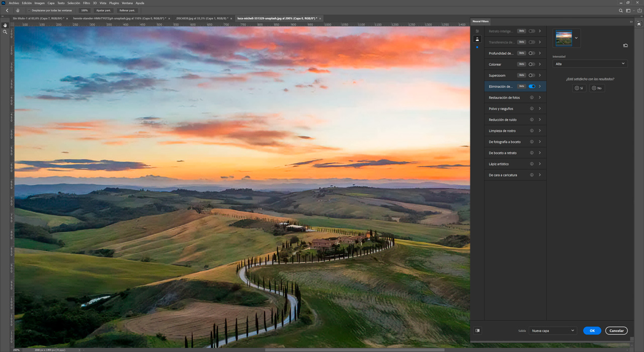Viewport: 644px width, 352px height.
Task: Expand the chevron next to the preview thumbnail
Action: click(x=576, y=38)
